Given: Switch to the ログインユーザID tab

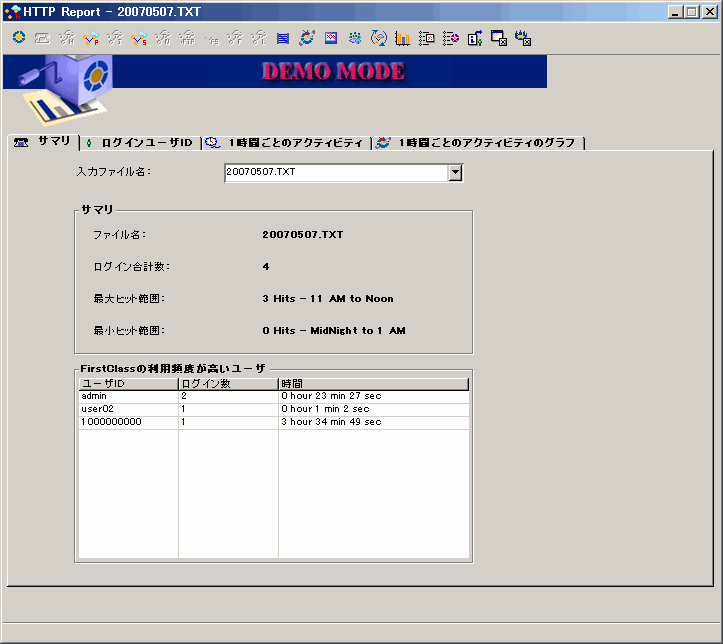Looking at the screenshot, I should 140,143.
